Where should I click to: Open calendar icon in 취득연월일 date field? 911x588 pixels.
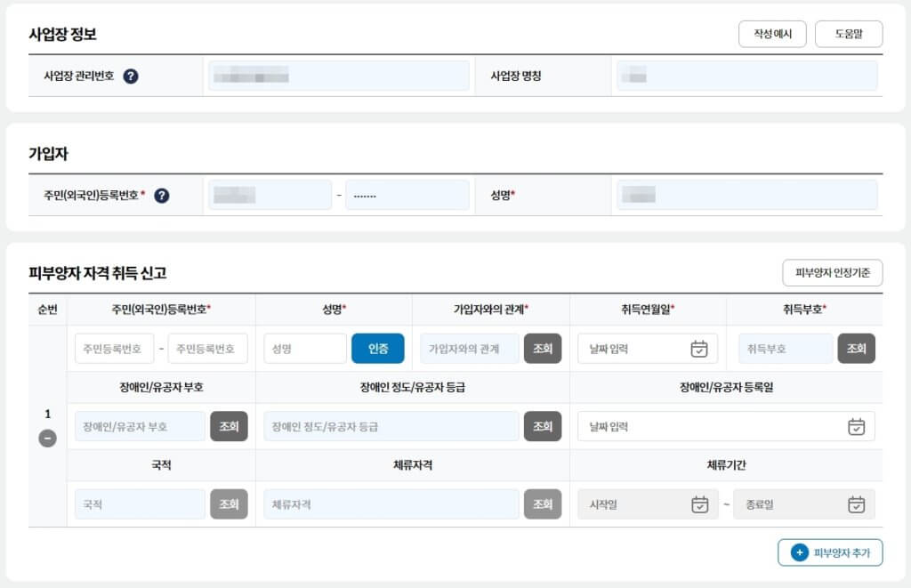click(699, 349)
